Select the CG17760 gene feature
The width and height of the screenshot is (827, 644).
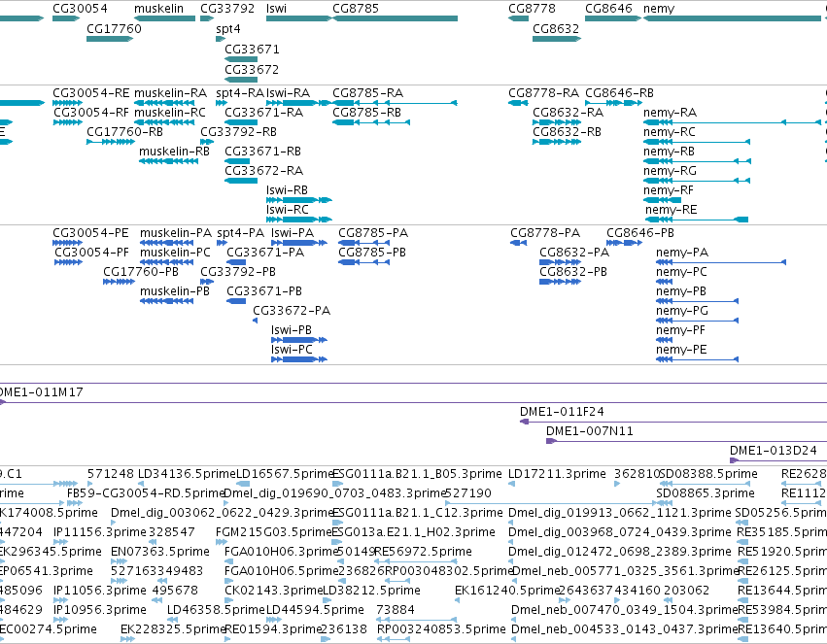(110, 39)
